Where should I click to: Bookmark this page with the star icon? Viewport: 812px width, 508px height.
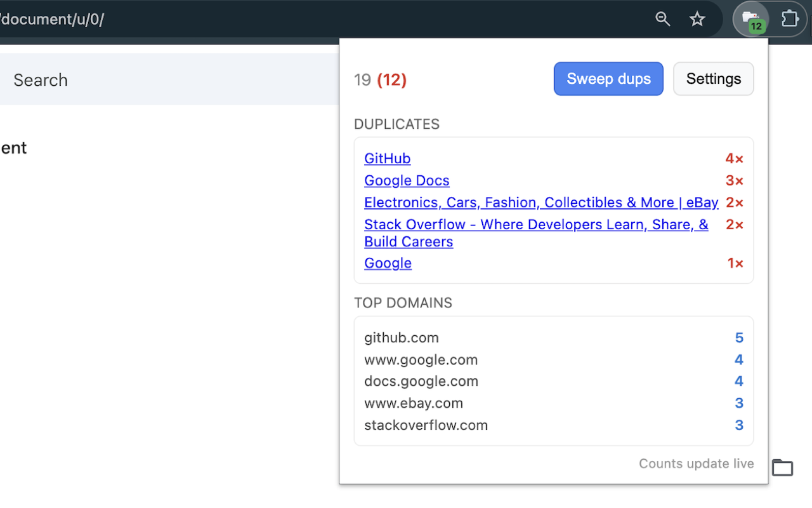click(697, 19)
